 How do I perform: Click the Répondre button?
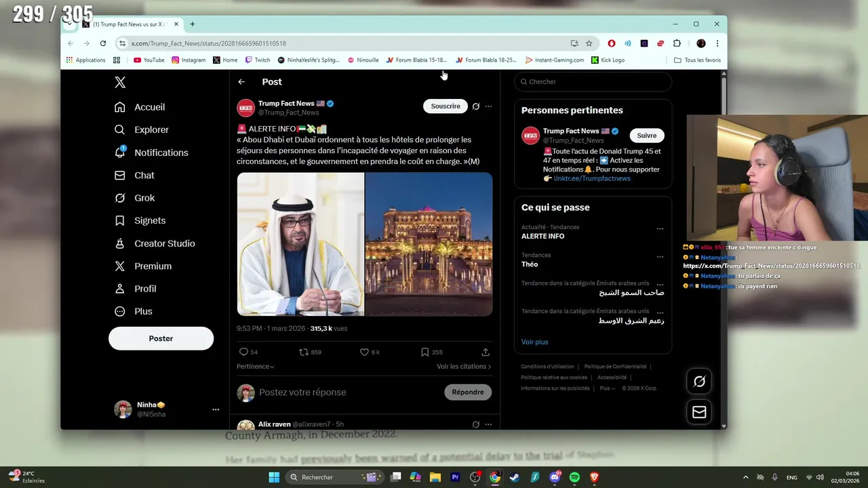point(468,392)
